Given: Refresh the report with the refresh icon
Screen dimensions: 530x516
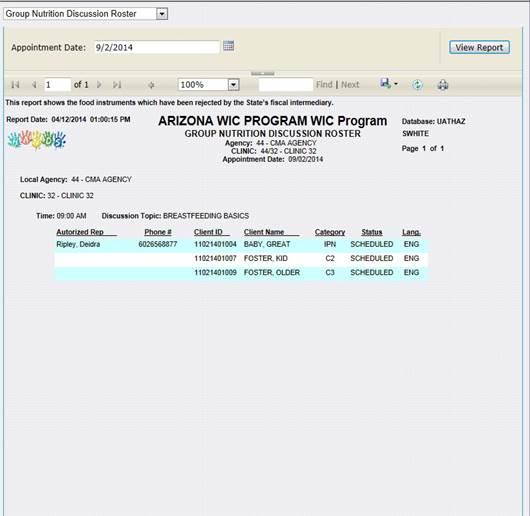Looking at the screenshot, I should point(417,84).
